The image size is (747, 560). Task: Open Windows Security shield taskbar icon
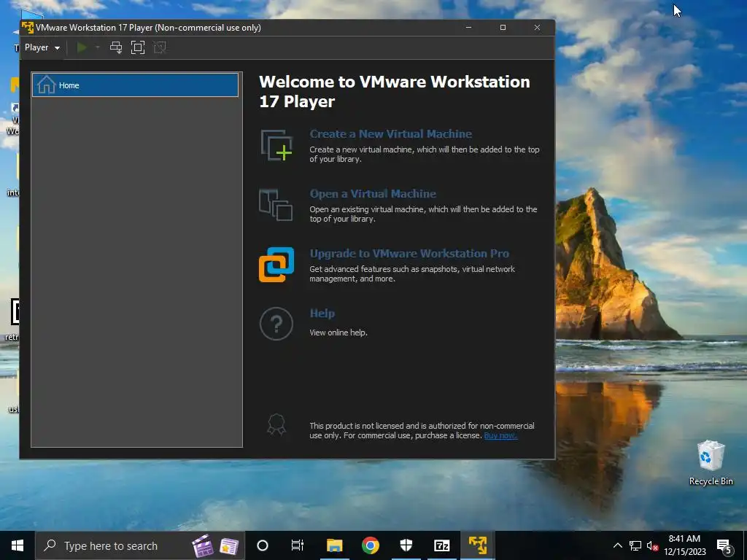pyautogui.click(x=406, y=545)
